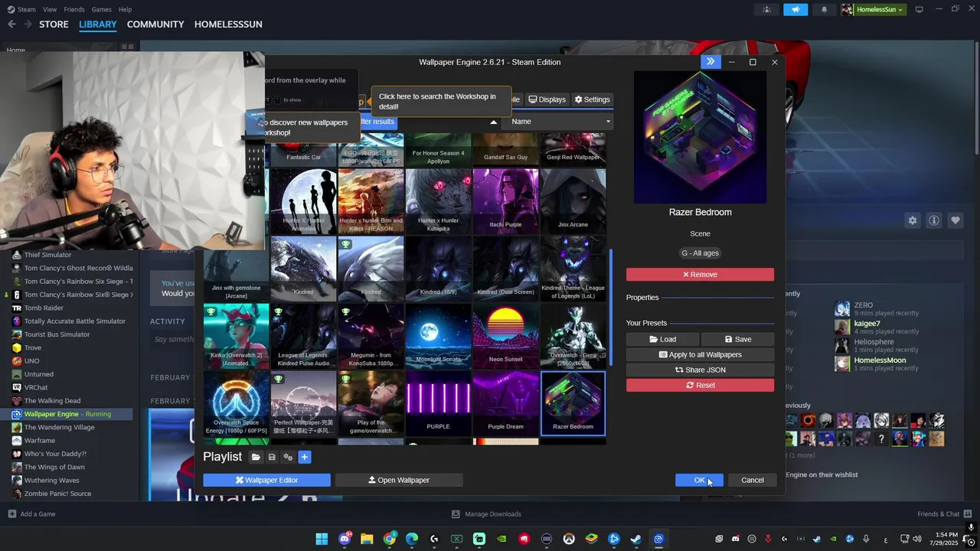Open the Name sort order dropdown
The image size is (980, 551).
pos(561,122)
